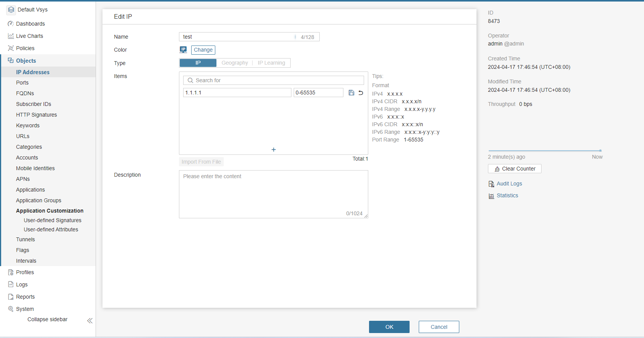The image size is (644, 338).
Task: Open Live Charts in the sidebar
Action: 29,36
